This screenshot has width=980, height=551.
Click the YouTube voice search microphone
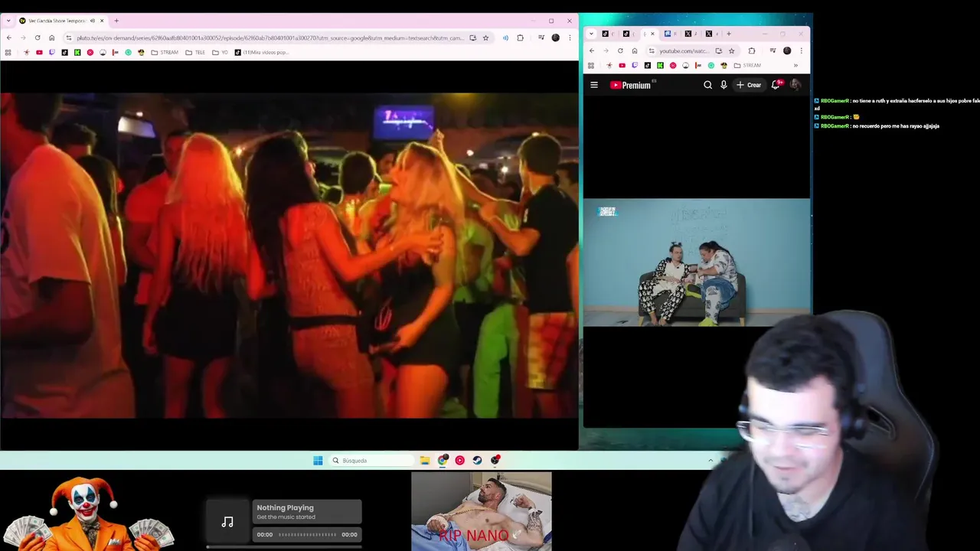[x=724, y=85]
